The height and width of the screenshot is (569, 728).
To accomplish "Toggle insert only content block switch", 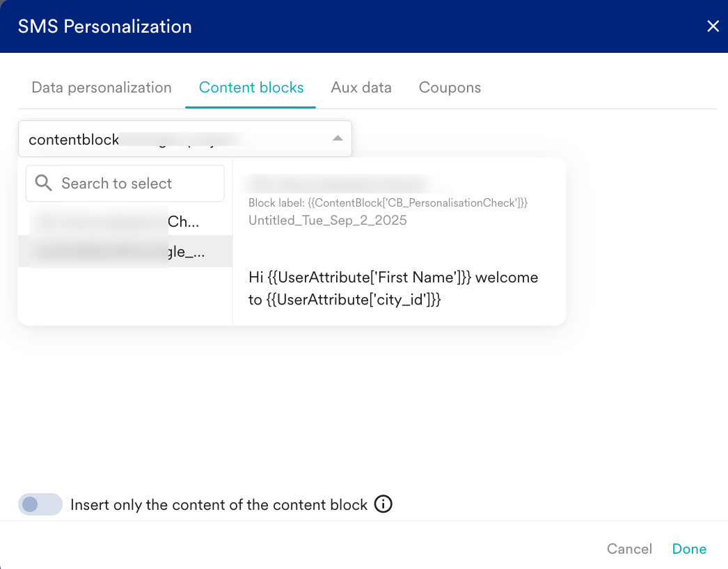I will pos(40,504).
